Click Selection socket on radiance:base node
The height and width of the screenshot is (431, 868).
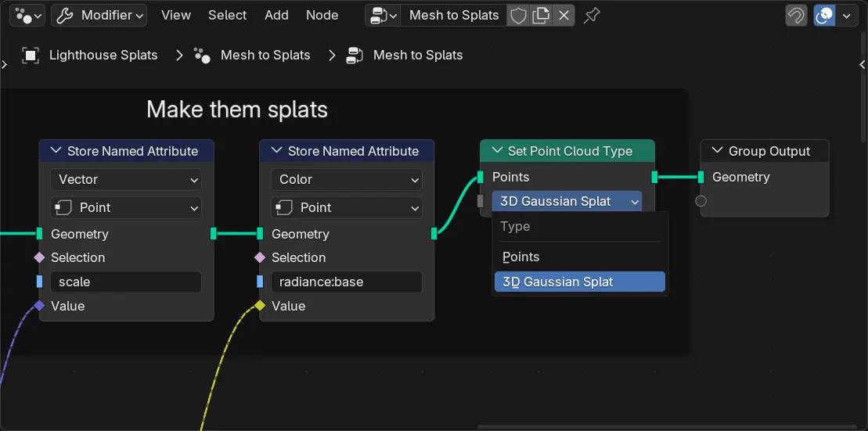pos(260,257)
